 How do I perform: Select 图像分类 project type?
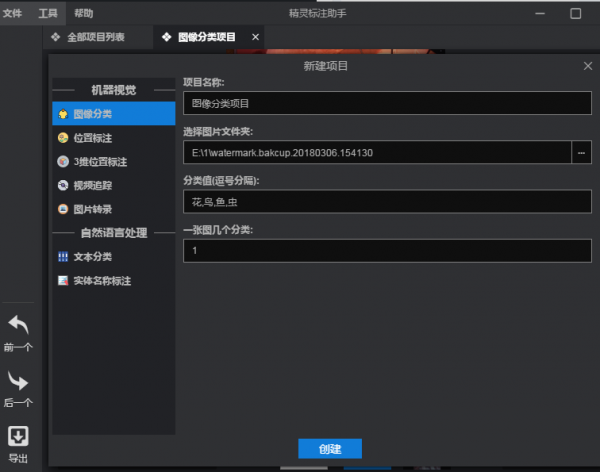[x=114, y=114]
